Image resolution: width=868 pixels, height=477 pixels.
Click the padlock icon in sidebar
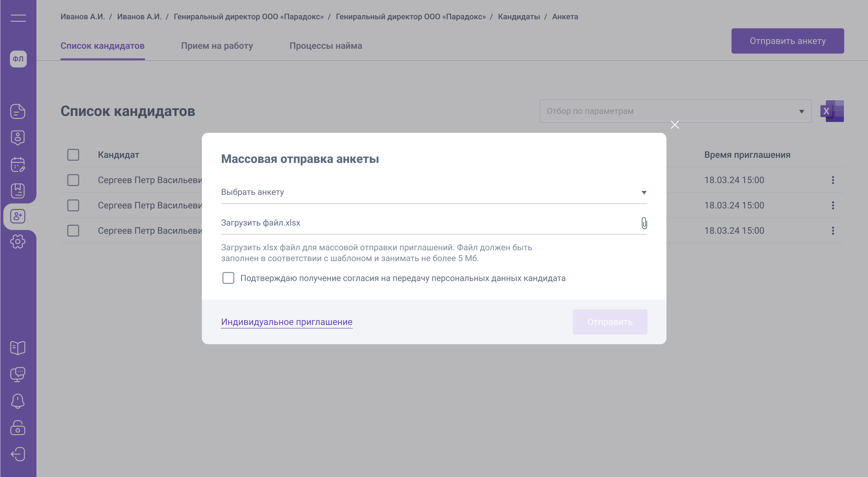coord(18,428)
